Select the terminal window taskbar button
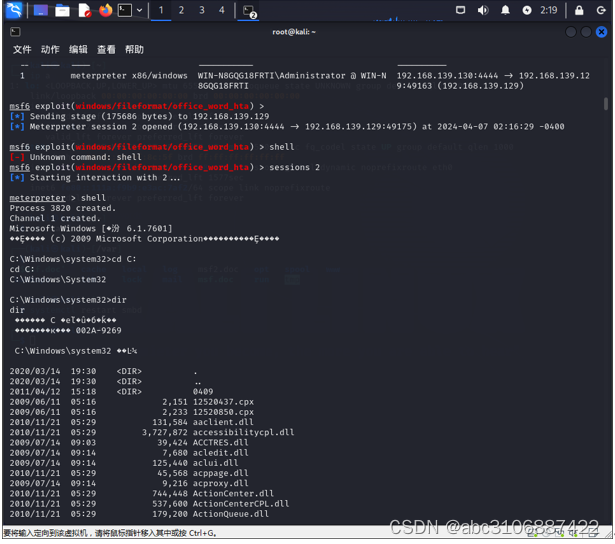Image resolution: width=615 pixels, height=544 pixels. pyautogui.click(x=249, y=11)
